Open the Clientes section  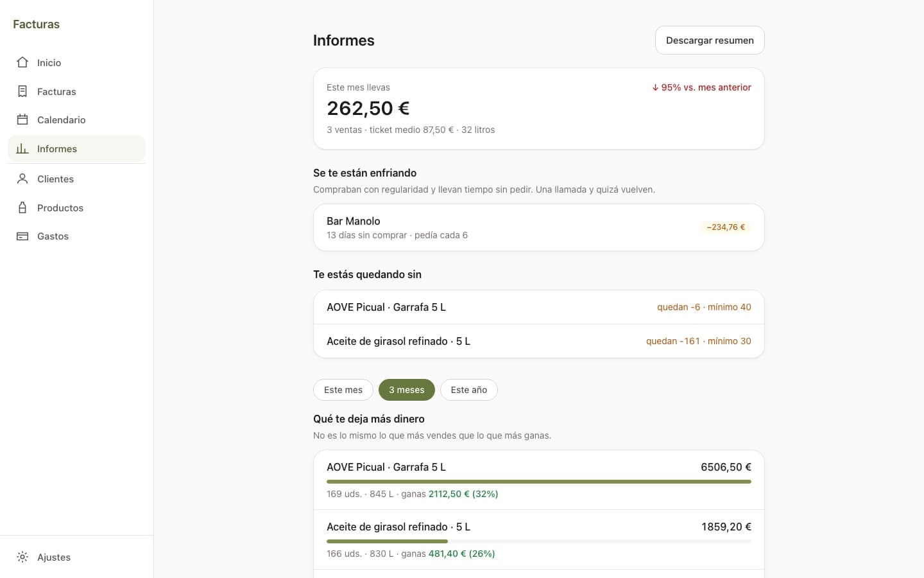(76, 179)
